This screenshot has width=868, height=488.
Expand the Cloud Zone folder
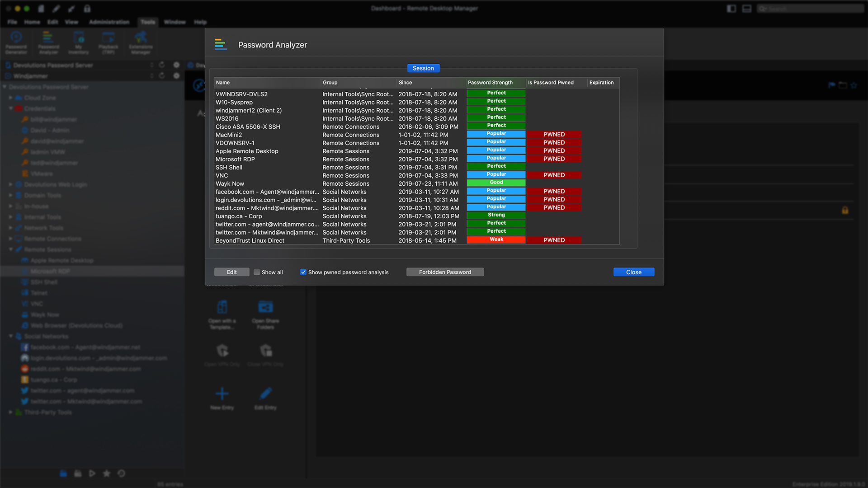pos(10,98)
